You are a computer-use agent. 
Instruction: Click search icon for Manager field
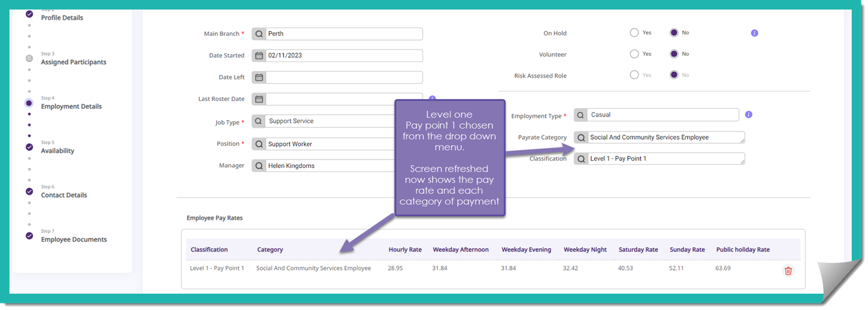pyautogui.click(x=259, y=165)
